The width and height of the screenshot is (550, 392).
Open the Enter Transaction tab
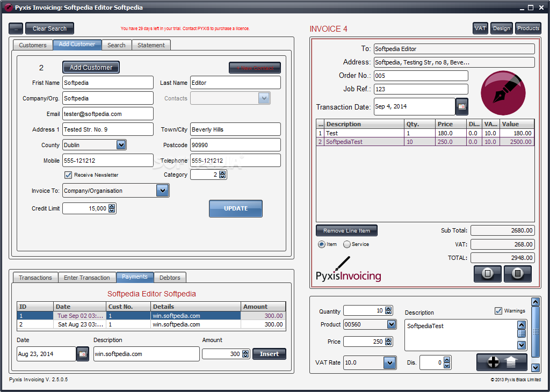pos(87,277)
